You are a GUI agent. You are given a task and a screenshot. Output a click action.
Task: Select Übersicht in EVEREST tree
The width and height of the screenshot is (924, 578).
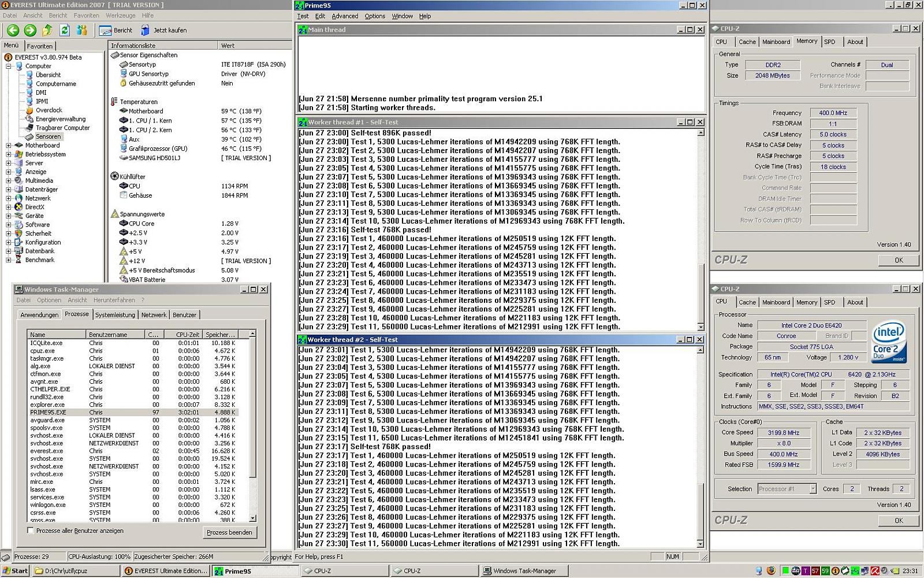(x=48, y=75)
